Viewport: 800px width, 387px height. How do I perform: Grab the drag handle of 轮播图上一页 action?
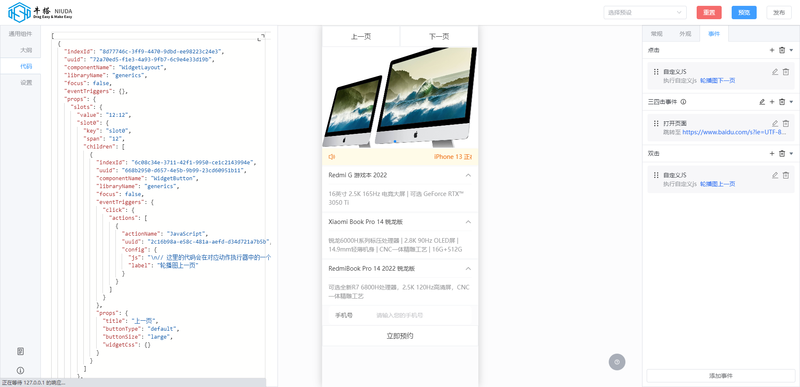656,175
